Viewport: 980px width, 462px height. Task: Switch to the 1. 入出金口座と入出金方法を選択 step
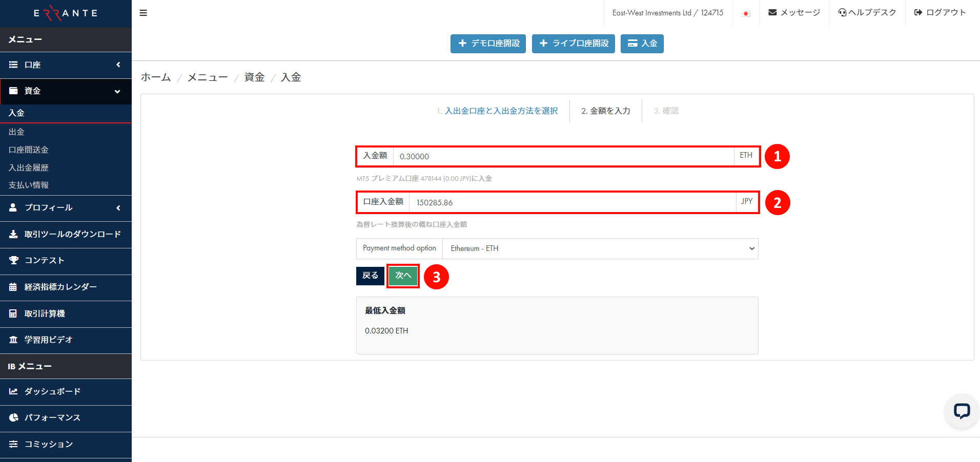point(499,111)
